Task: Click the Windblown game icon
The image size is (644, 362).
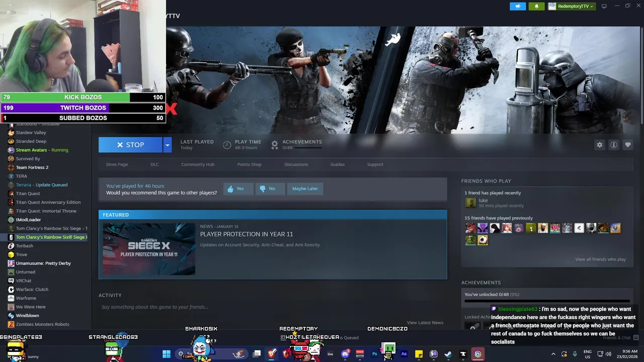Action: pos(11,316)
